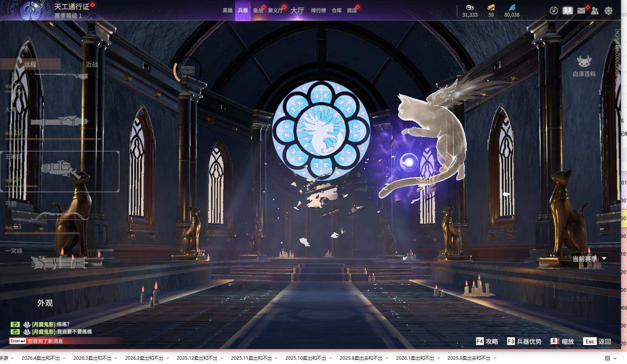The width and height of the screenshot is (627, 364).
Task: Open dropdown arrow of 2026.4卖出和不出 sheet
Action: point(64,358)
